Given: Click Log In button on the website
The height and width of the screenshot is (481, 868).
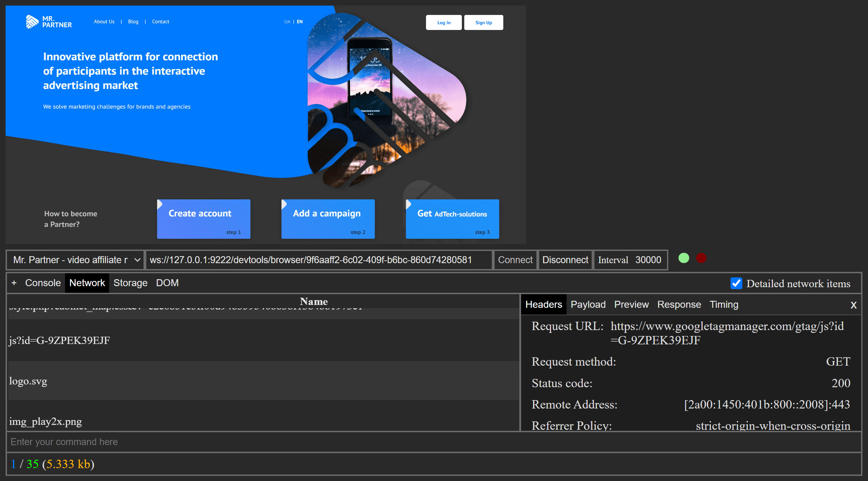Looking at the screenshot, I should 444,23.
